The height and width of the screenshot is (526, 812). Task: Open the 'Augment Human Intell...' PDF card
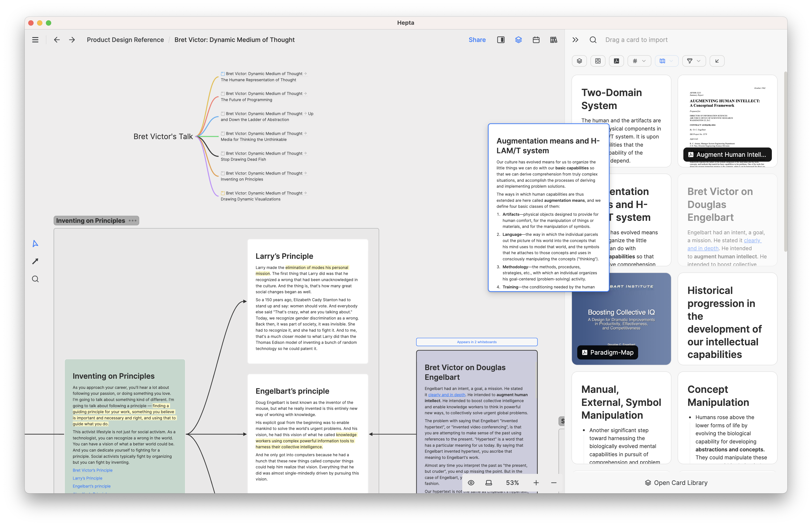pyautogui.click(x=727, y=121)
